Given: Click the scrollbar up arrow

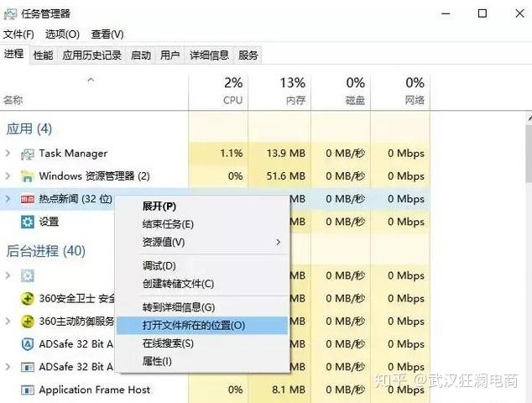Looking at the screenshot, I should tap(529, 118).
